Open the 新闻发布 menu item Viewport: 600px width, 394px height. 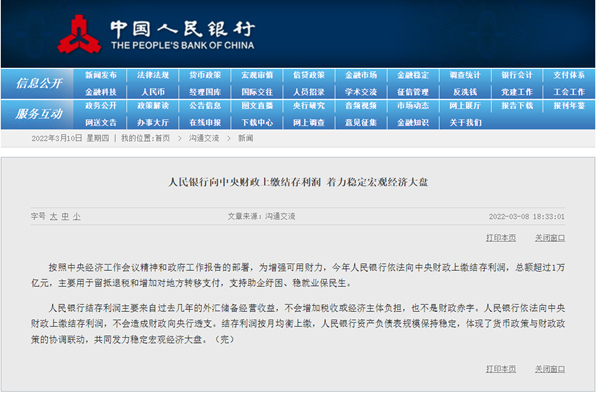pyautogui.click(x=101, y=75)
